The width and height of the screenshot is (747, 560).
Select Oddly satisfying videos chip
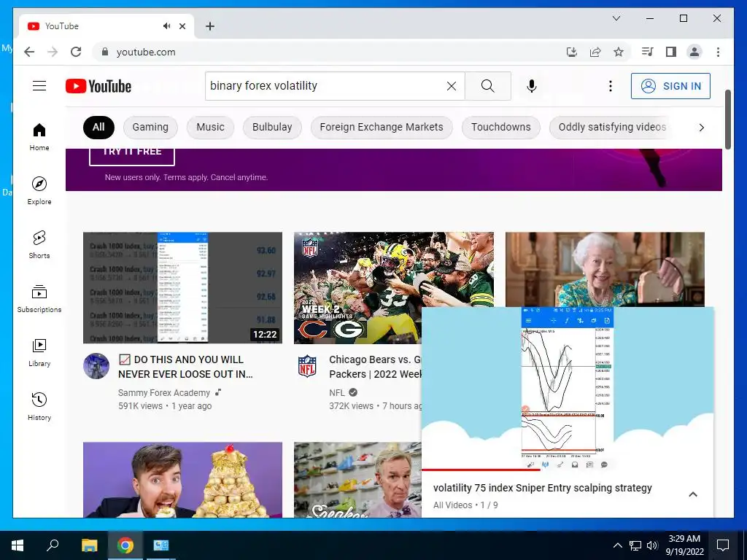pos(612,127)
